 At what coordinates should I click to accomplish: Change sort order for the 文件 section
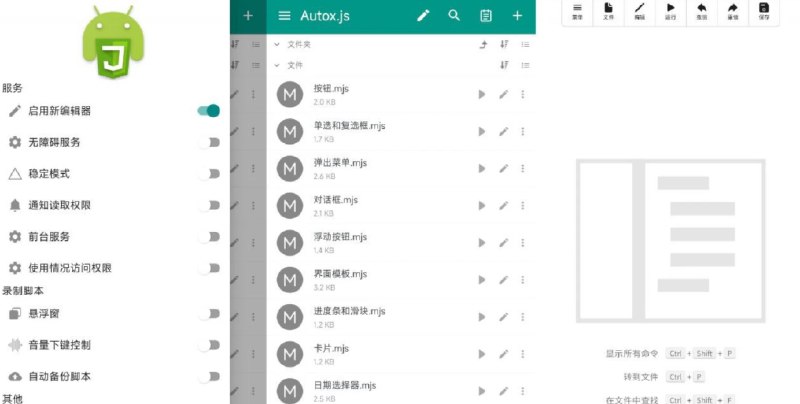(504, 65)
